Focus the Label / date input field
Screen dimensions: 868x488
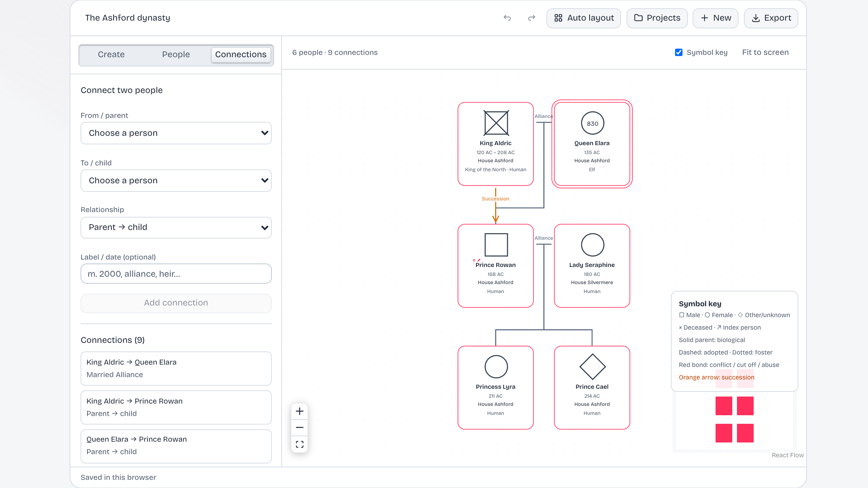pos(176,274)
